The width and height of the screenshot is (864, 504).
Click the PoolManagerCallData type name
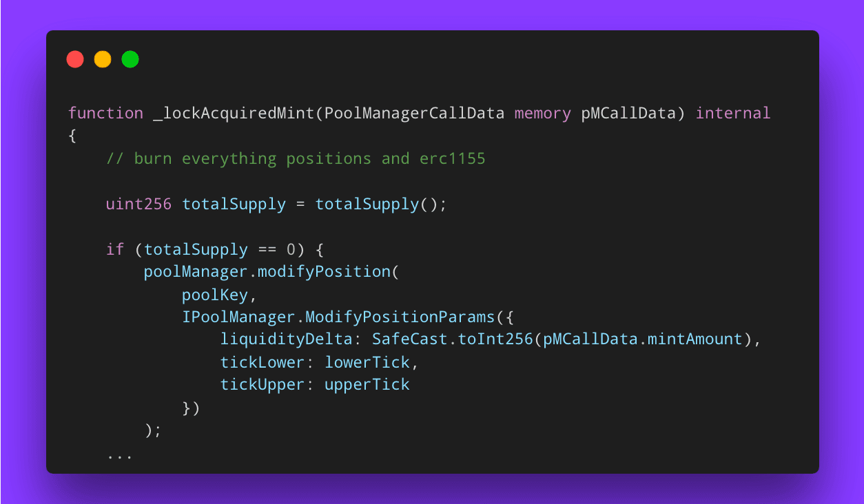coord(414,113)
